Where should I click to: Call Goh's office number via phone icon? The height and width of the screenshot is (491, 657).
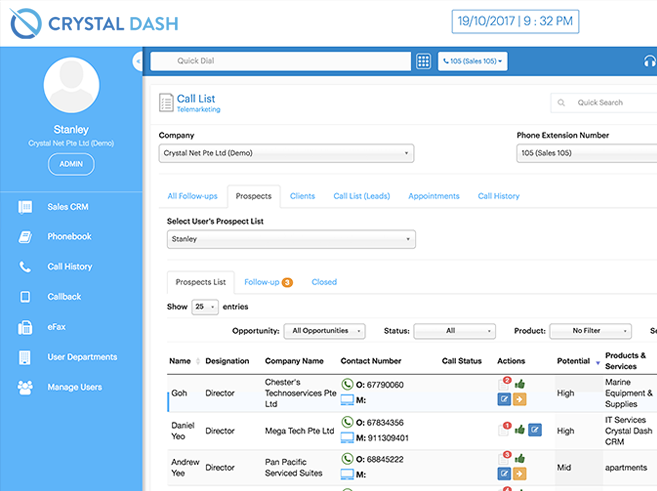point(347,384)
